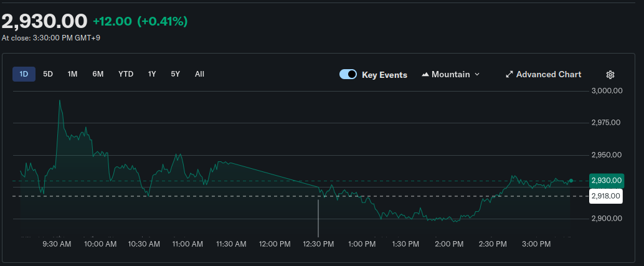Click the expand arrows icon beside Advanced Chart

(x=509, y=74)
